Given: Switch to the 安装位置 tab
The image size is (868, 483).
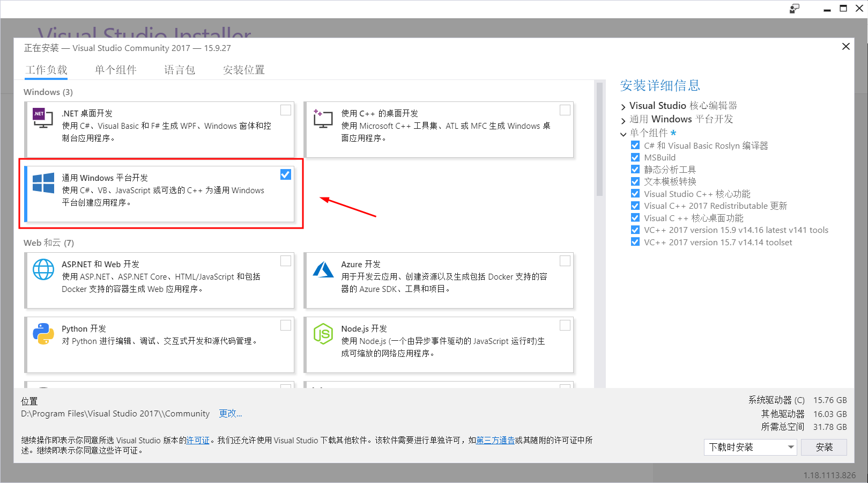Looking at the screenshot, I should click(244, 70).
